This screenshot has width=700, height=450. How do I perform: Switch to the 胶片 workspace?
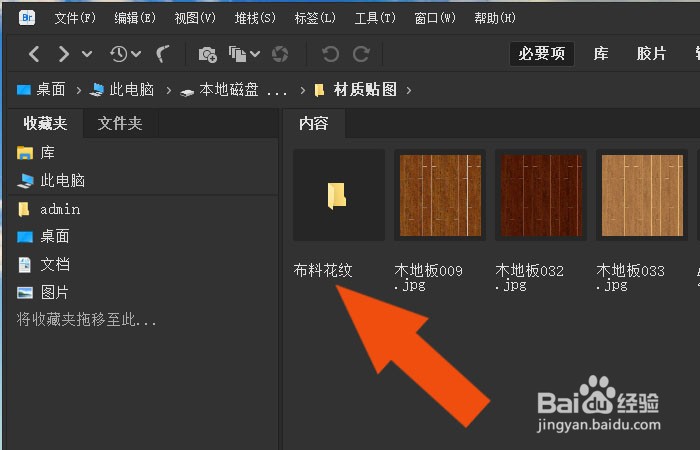[x=651, y=54]
